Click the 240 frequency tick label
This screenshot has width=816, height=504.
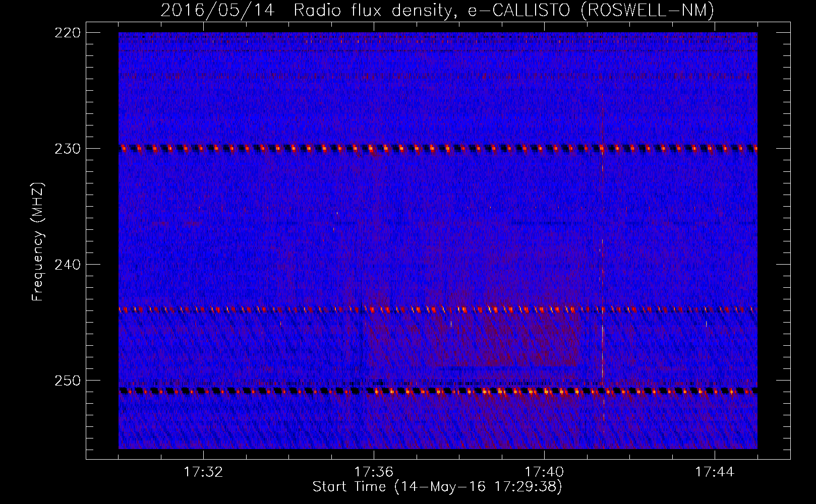(x=67, y=265)
